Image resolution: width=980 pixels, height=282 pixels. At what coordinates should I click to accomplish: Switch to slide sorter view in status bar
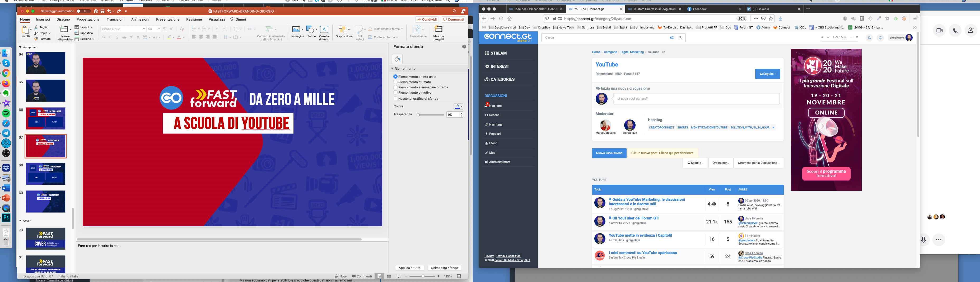389,276
